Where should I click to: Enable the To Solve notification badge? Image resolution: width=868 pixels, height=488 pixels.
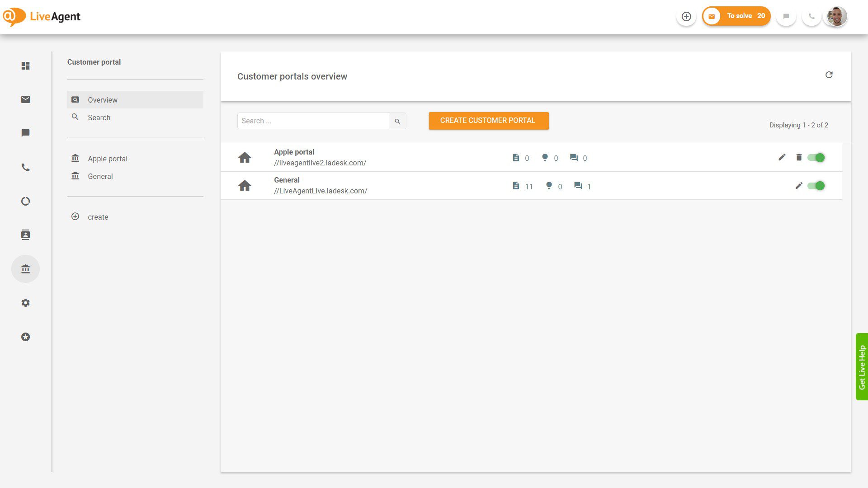click(x=736, y=16)
